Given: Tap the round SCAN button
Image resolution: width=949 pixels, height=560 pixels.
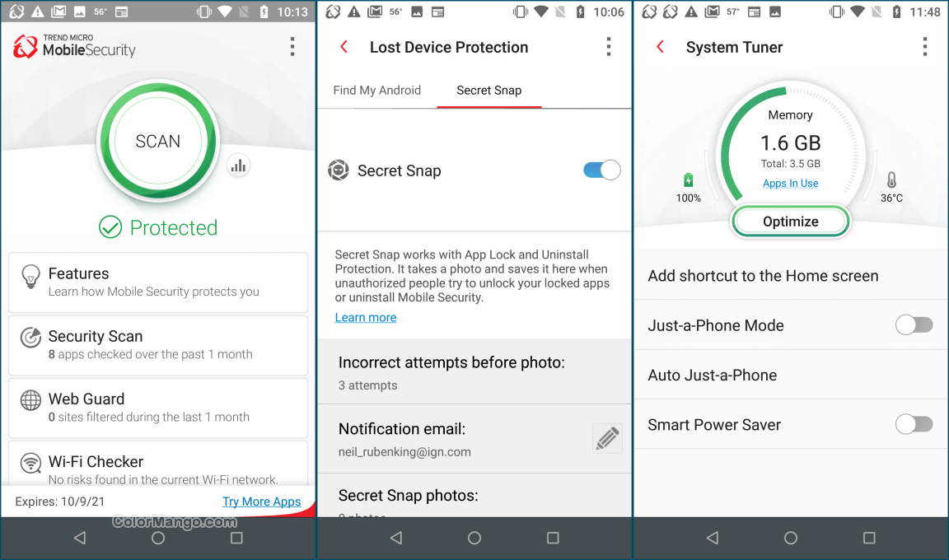Looking at the screenshot, I should [x=158, y=141].
